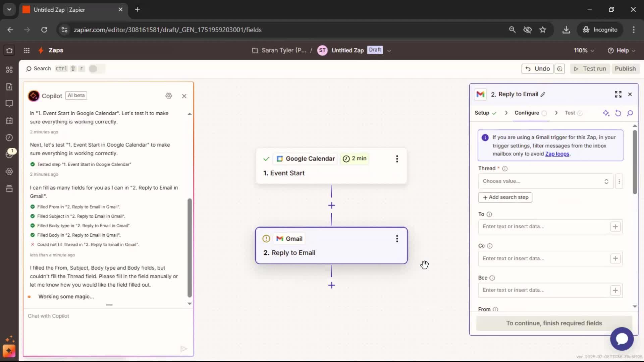Open the Copilot sparkle icon at sidebar bottom
The width and height of the screenshot is (644, 362).
click(9, 351)
